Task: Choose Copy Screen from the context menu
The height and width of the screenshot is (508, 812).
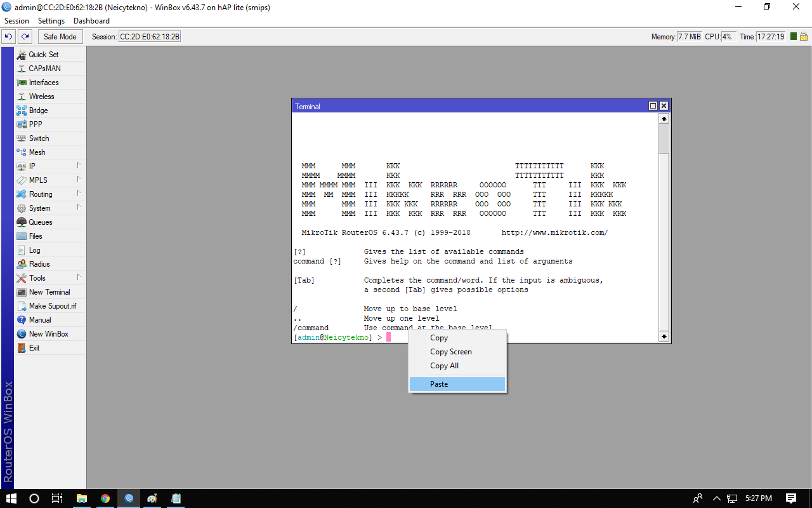Action: 457,352
